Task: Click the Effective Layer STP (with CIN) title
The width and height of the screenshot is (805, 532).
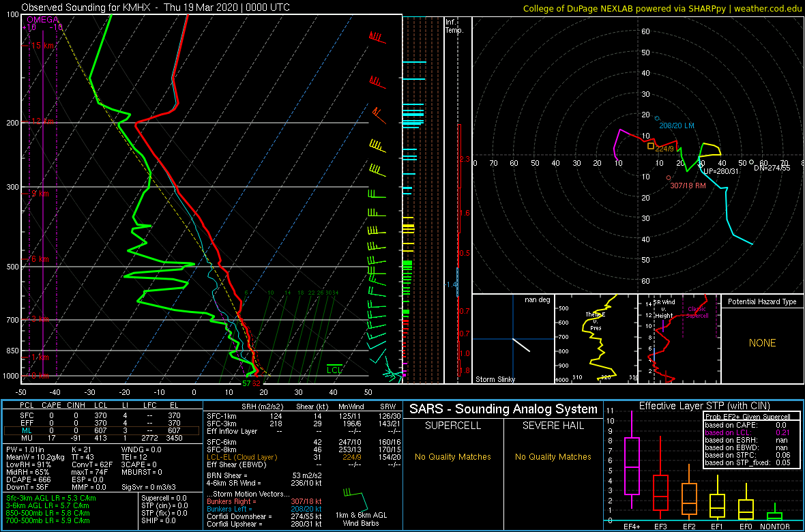Action: pos(704,406)
